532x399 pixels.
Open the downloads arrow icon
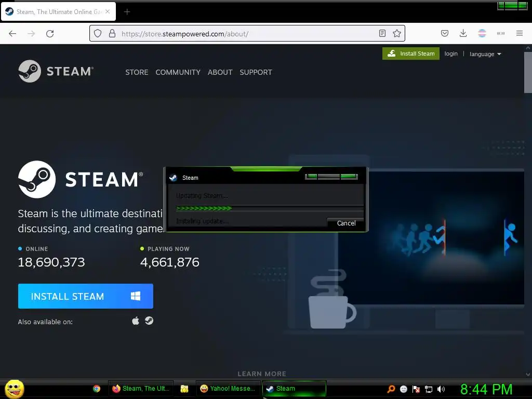point(463,33)
